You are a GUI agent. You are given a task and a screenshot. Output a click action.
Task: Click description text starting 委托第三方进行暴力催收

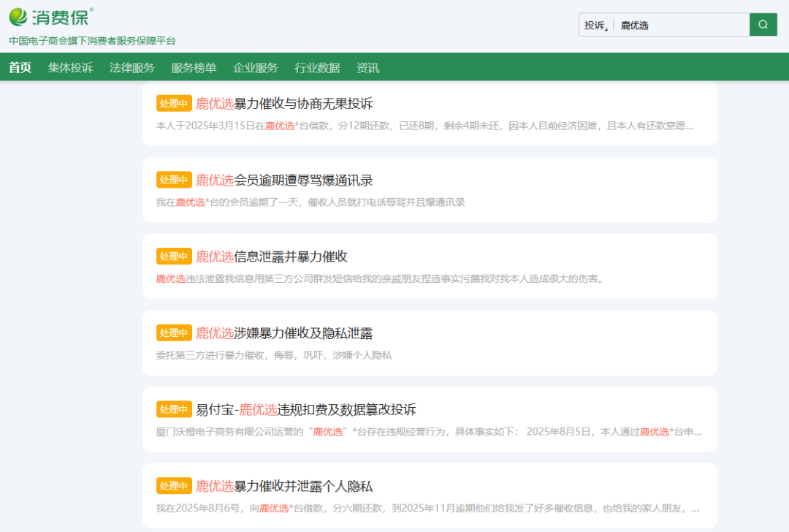pos(273,355)
